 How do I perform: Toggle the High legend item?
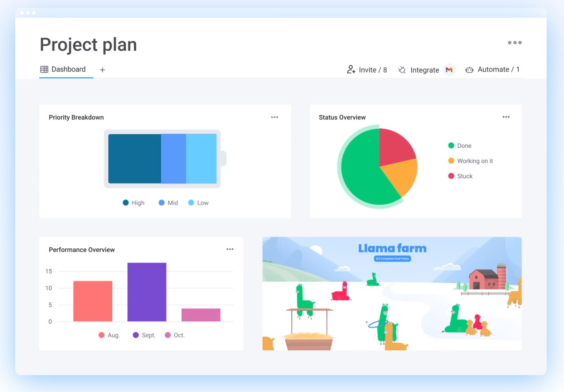pos(134,203)
